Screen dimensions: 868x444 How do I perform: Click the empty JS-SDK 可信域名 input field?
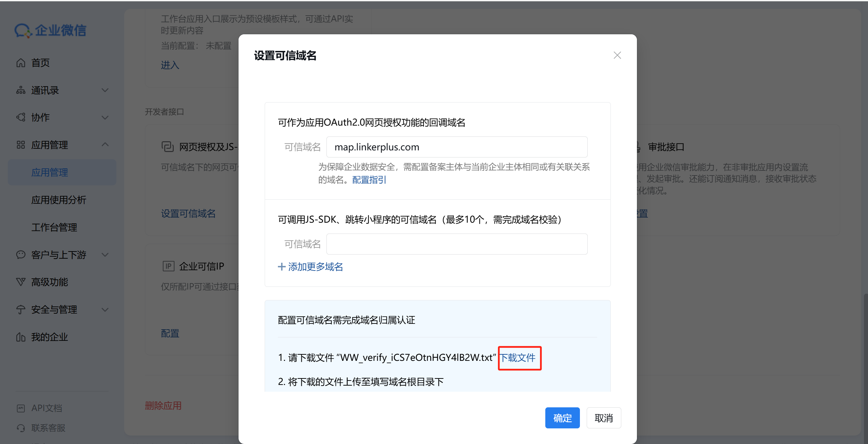[x=456, y=244]
